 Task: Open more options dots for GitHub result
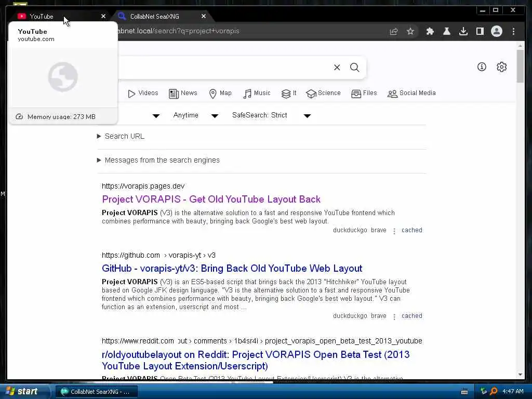(x=394, y=317)
